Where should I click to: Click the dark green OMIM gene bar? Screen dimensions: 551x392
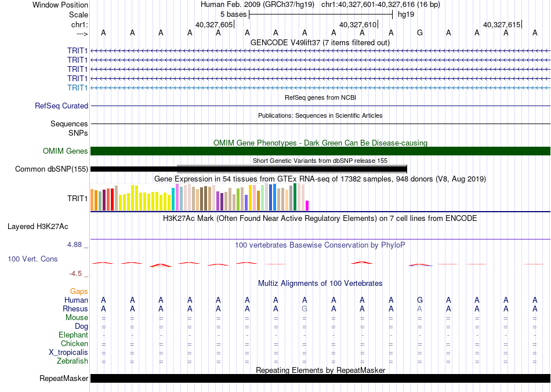coord(320,151)
